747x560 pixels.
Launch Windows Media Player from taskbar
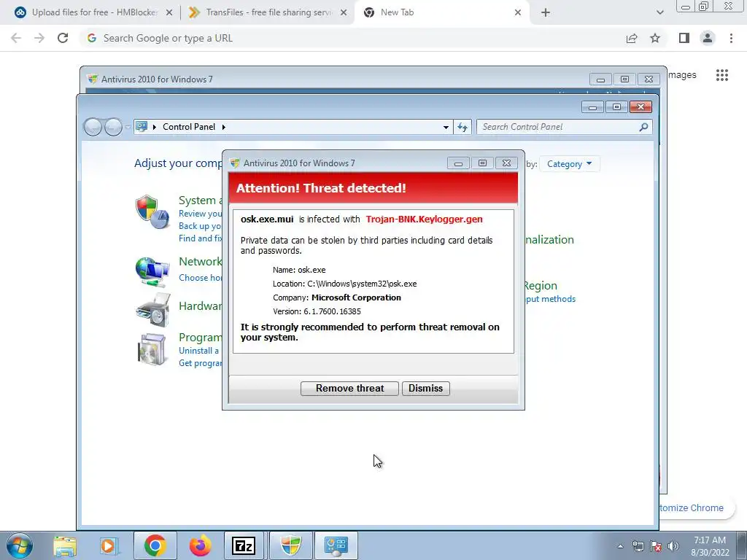108,545
